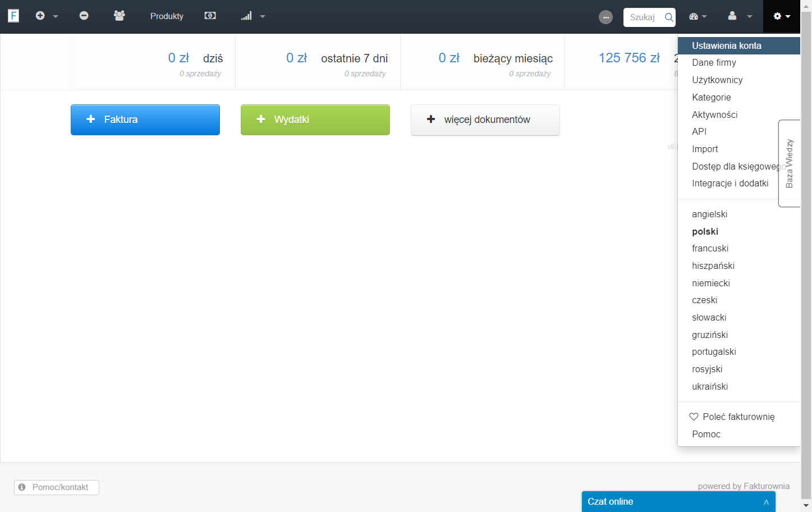
Task: Open the Baza Wiedzy side tab
Action: (790, 163)
